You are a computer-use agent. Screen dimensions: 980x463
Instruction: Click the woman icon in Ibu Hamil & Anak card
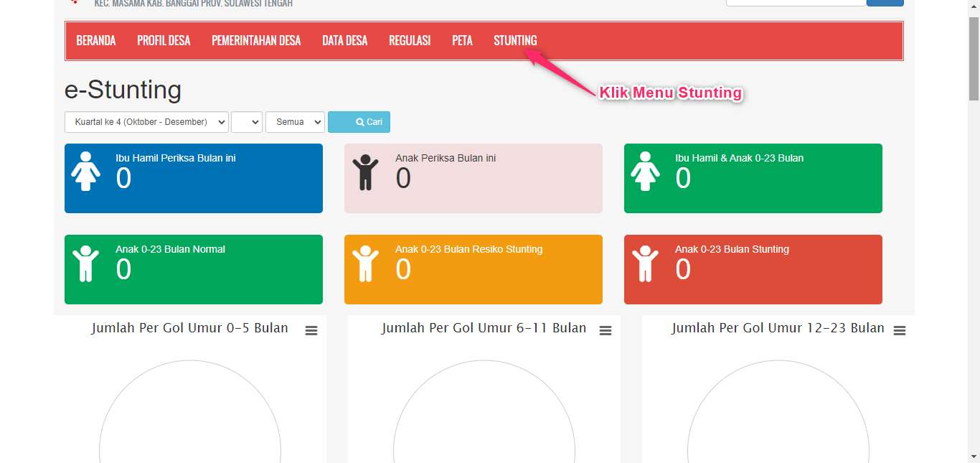pyautogui.click(x=645, y=171)
